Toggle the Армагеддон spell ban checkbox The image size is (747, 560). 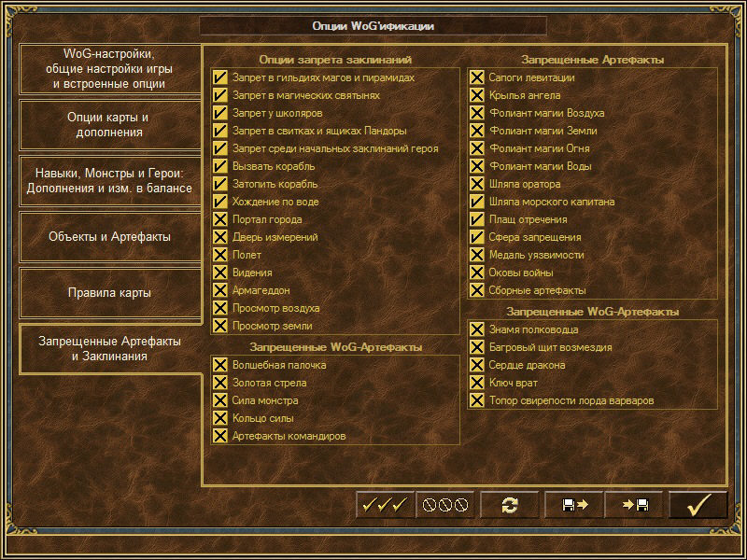coord(220,291)
